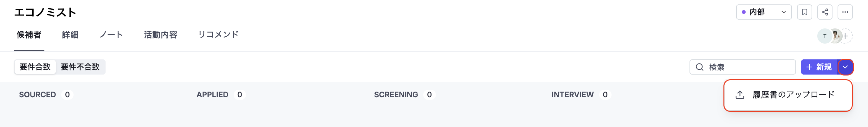The height and width of the screenshot is (127, 868).
Task: Open the share icon button
Action: (x=825, y=12)
